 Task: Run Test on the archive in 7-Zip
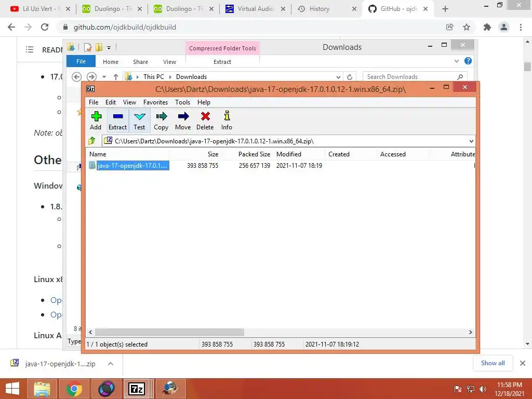click(x=139, y=121)
